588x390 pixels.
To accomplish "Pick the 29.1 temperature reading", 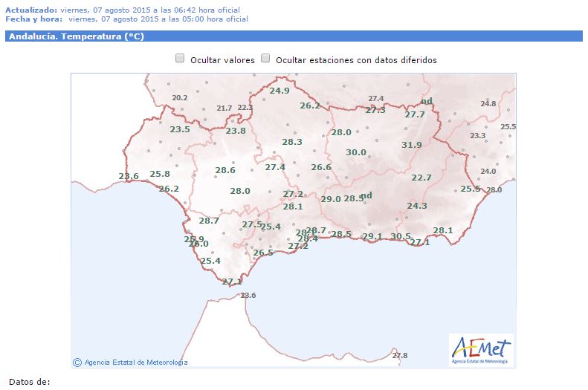I will tap(372, 236).
